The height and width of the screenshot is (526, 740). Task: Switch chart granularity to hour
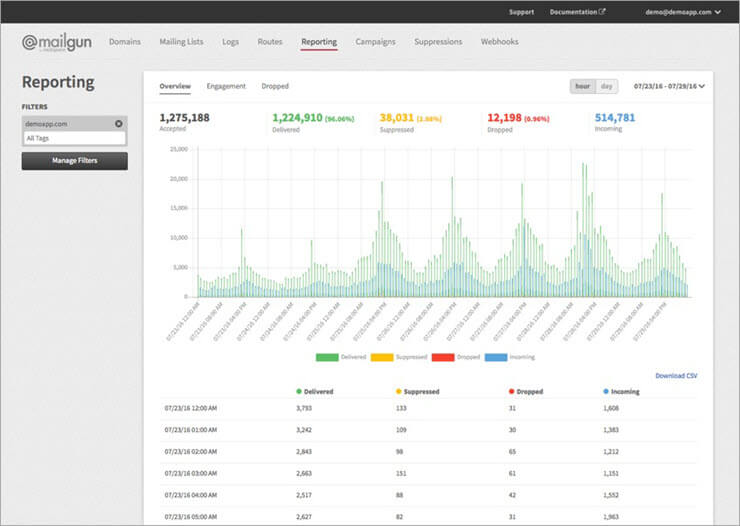(582, 86)
